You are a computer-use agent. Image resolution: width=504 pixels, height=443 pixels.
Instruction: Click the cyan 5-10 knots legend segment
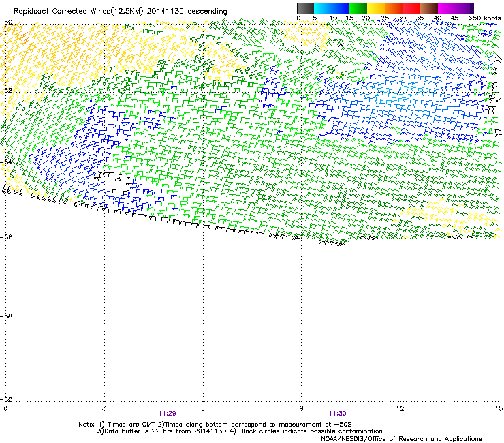coord(323,8)
